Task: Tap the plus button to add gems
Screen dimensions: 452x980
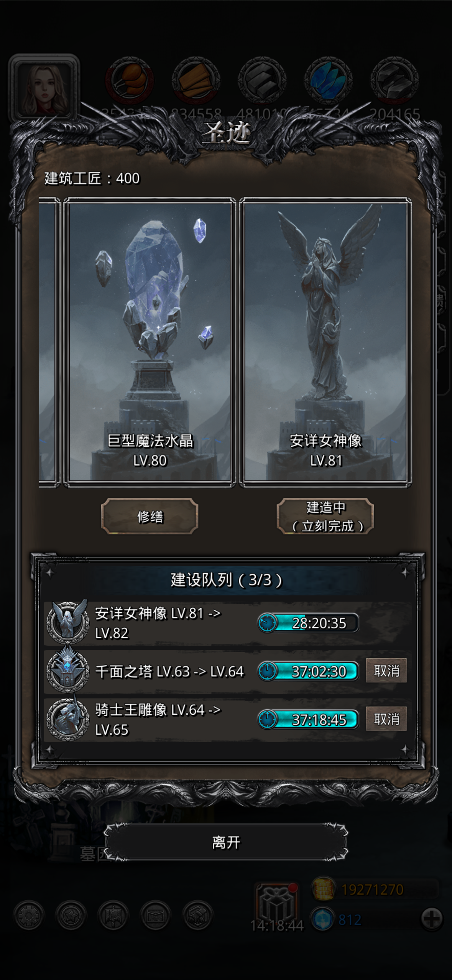Action: (x=432, y=919)
